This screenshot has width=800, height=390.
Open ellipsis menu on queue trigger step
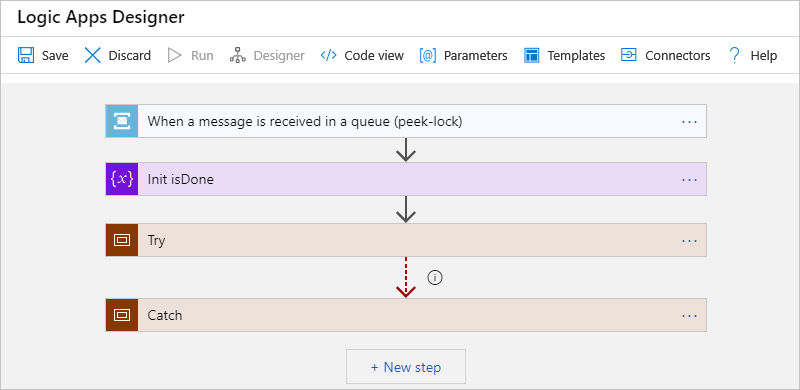click(x=689, y=121)
